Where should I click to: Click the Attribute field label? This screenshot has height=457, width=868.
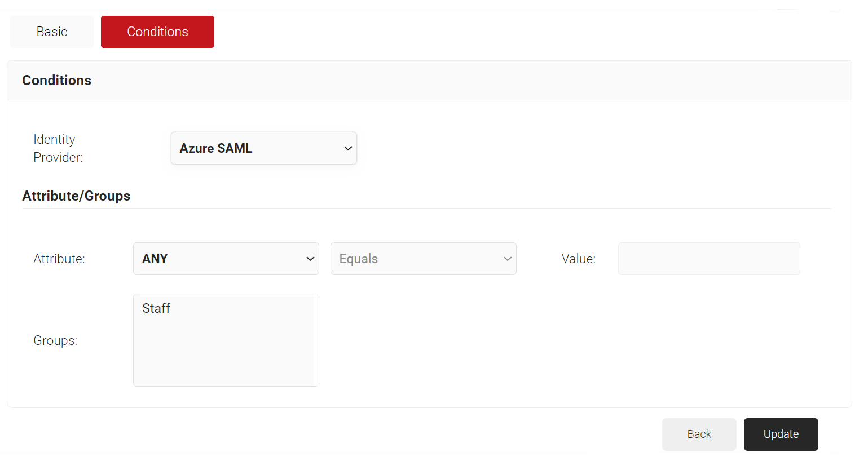(x=59, y=259)
